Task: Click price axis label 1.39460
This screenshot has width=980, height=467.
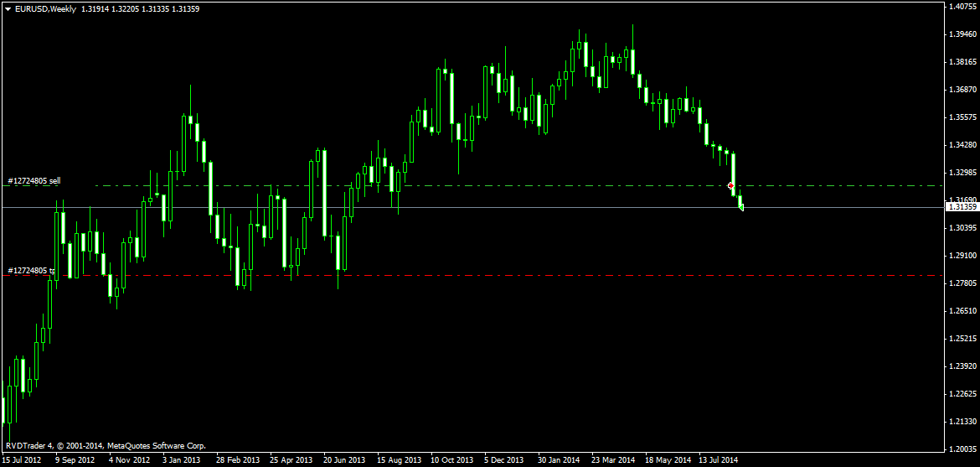Action: pyautogui.click(x=962, y=34)
